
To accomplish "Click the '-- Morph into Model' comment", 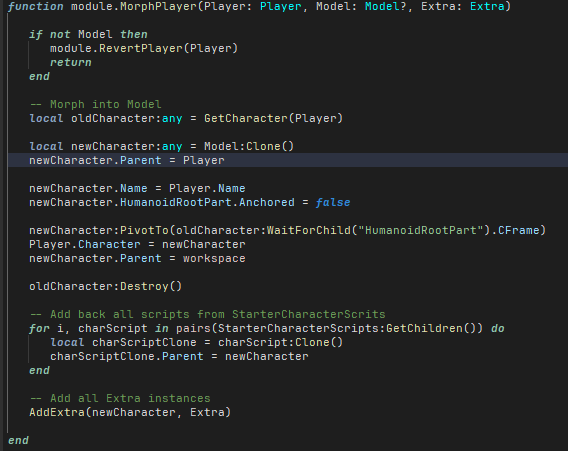I will 95,104.
